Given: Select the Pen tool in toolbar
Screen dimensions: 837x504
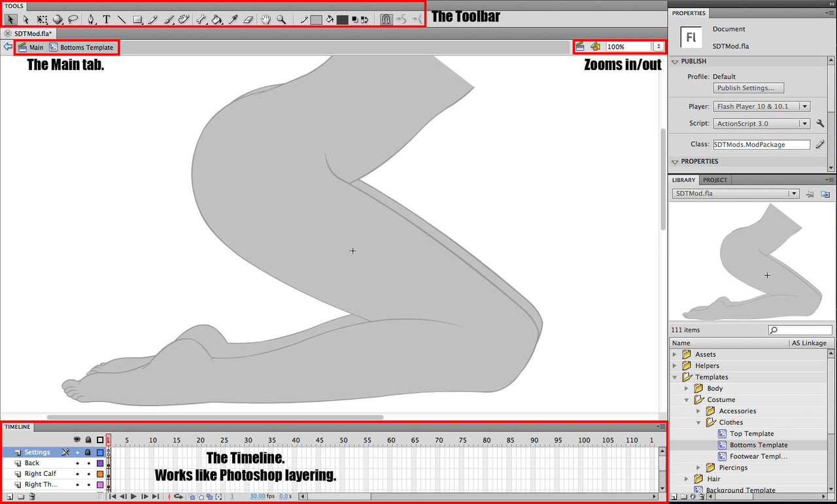Looking at the screenshot, I should coord(90,20).
